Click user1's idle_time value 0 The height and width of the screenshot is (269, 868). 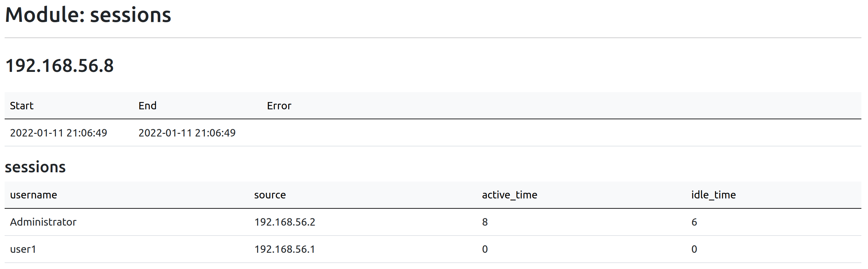[694, 249]
